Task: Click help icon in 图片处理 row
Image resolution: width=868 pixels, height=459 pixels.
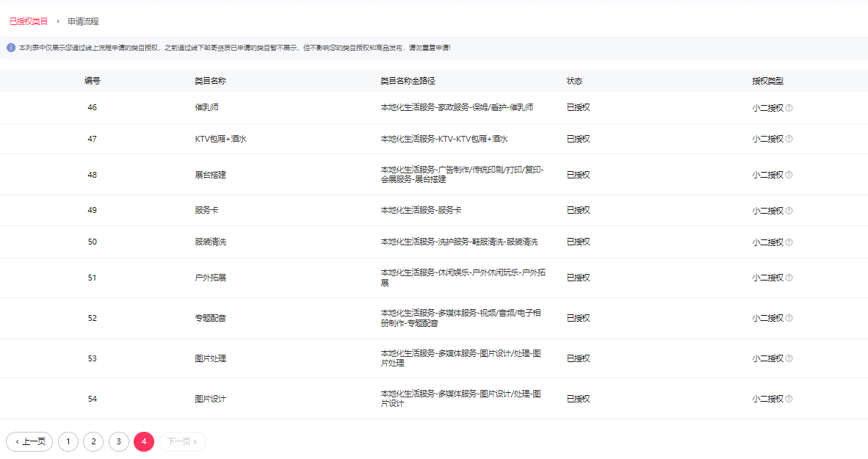Action: [x=789, y=359]
